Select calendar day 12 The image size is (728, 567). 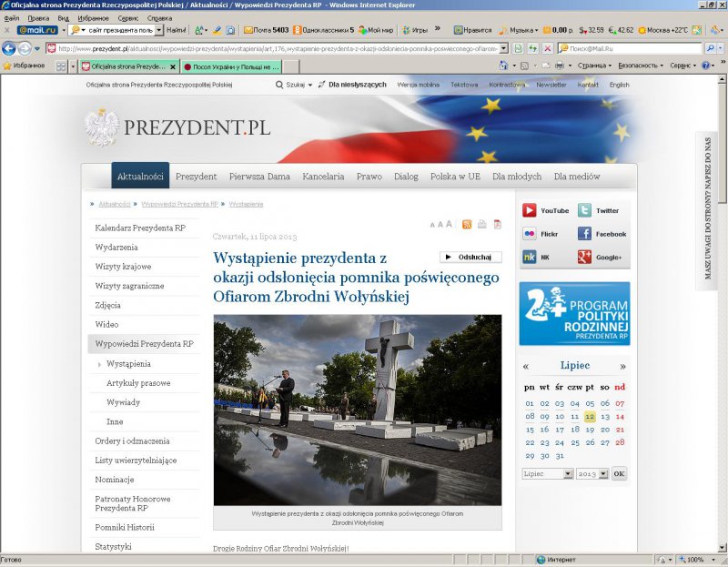(590, 417)
